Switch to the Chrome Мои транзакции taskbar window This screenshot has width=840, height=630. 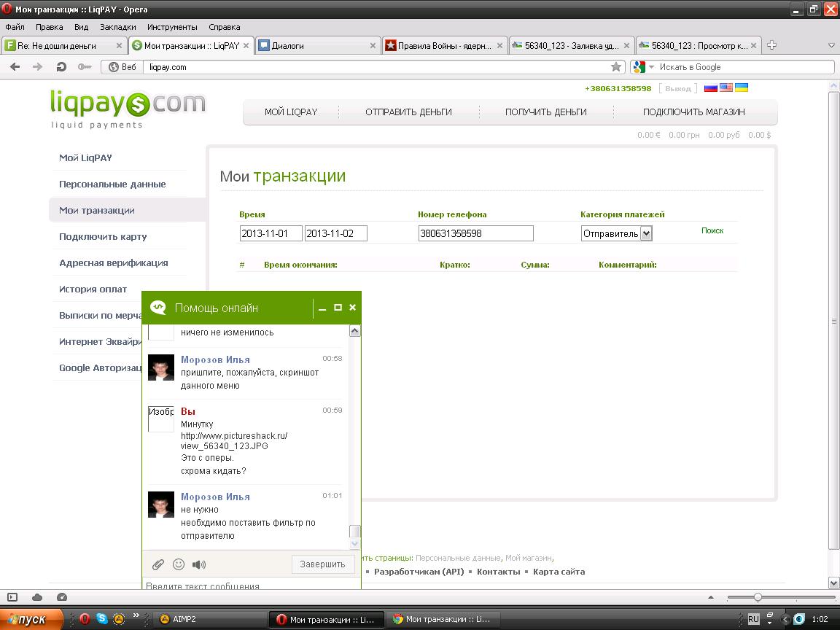(x=443, y=619)
